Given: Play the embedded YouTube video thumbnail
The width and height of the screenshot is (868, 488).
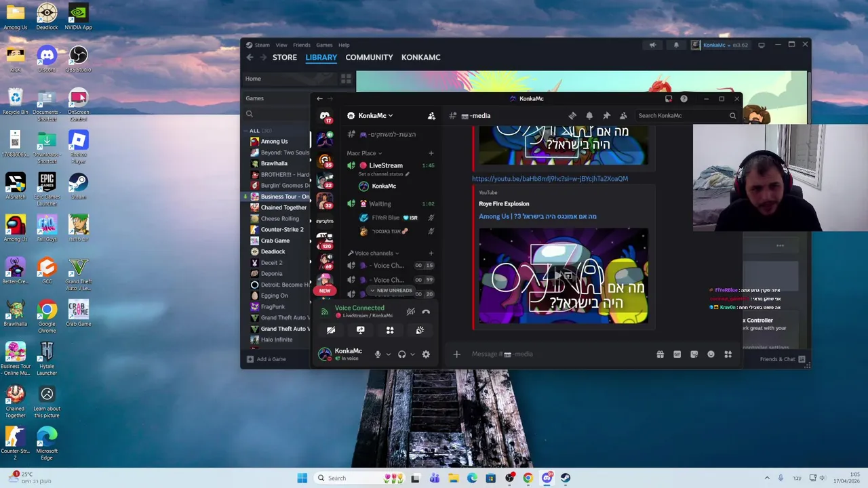Looking at the screenshot, I should (x=564, y=276).
